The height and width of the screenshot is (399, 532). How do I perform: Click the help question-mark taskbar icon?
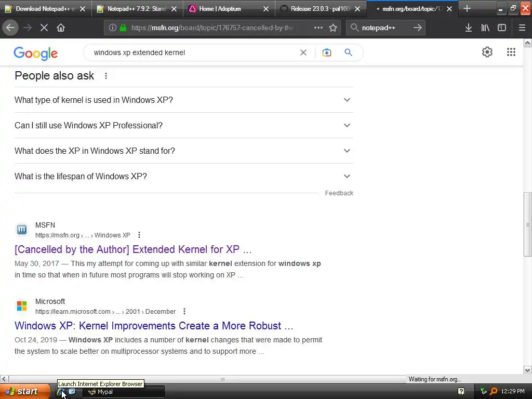click(461, 392)
